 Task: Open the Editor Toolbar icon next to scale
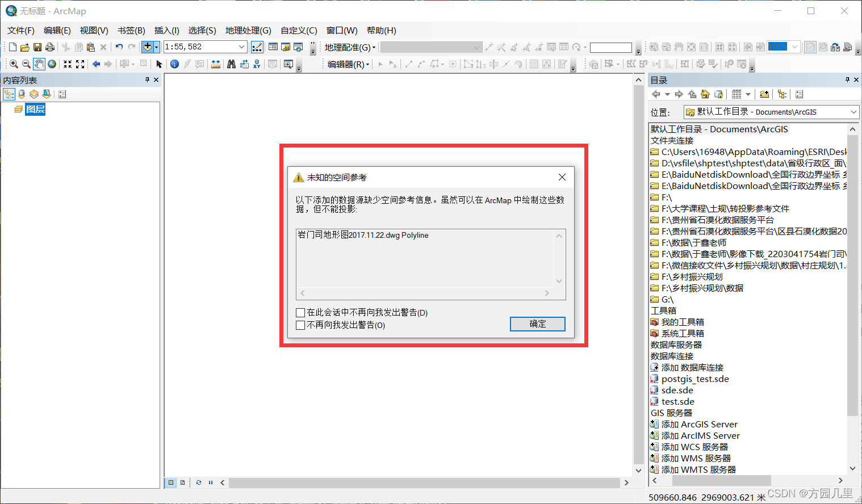(257, 47)
